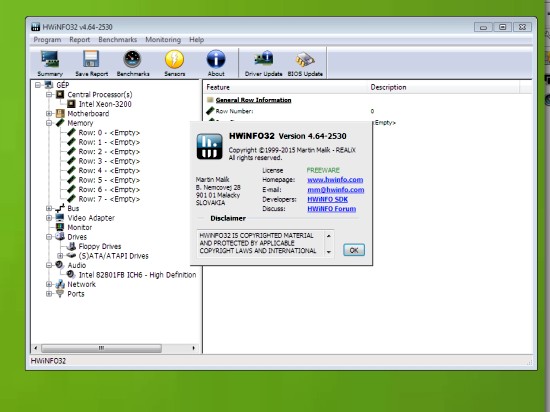Select Row: 6 - <Empty> memory entry

[x=109, y=189]
